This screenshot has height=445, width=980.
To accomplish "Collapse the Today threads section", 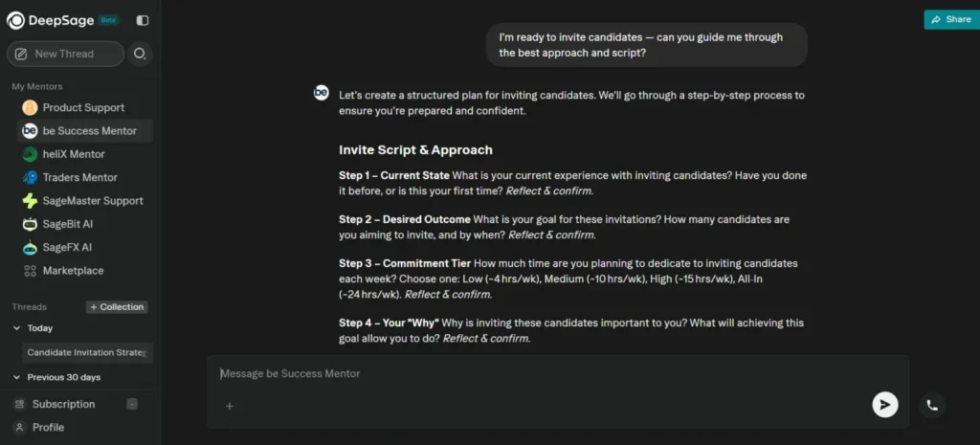I will (x=16, y=328).
